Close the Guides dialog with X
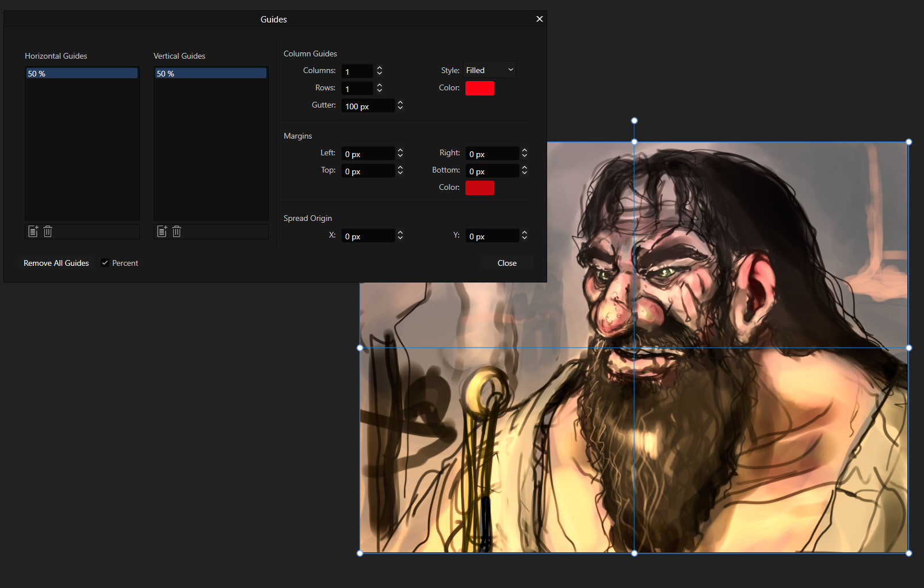Viewport: 924px width, 588px height. point(540,19)
